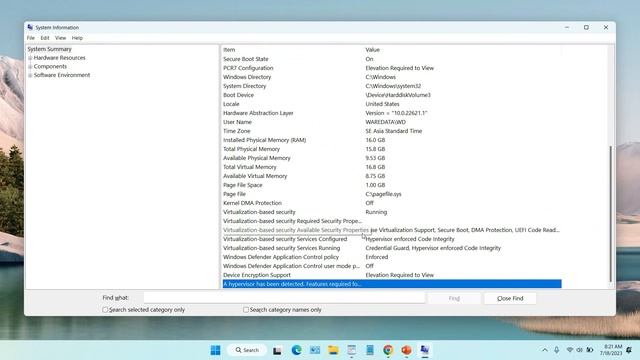The image size is (640, 360).
Task: Open Task View on the taskbar
Action: [x=277, y=350]
